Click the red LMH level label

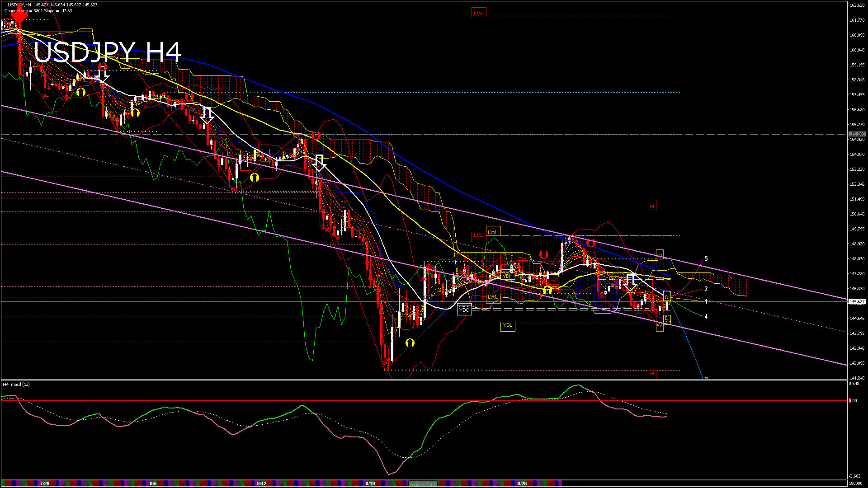[478, 13]
